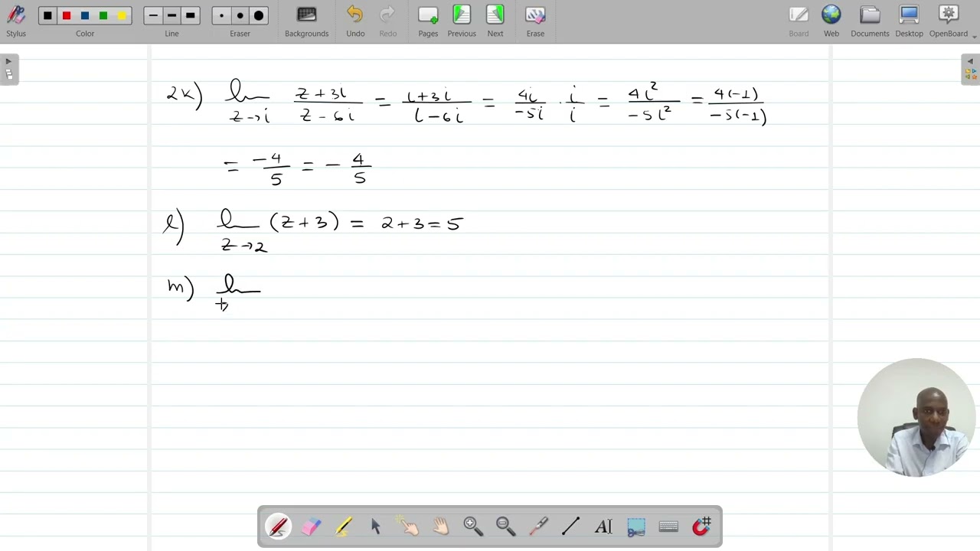980x551 pixels.
Task: Add a new page with Pages
Action: coord(428,21)
